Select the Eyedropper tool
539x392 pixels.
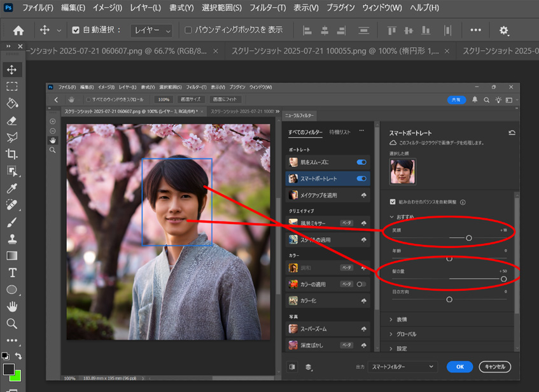12,188
